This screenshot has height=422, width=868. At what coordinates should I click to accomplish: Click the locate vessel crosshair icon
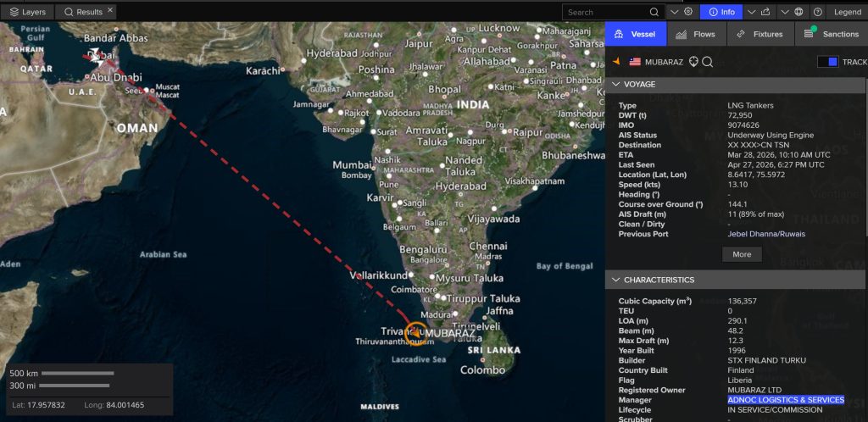pos(693,62)
